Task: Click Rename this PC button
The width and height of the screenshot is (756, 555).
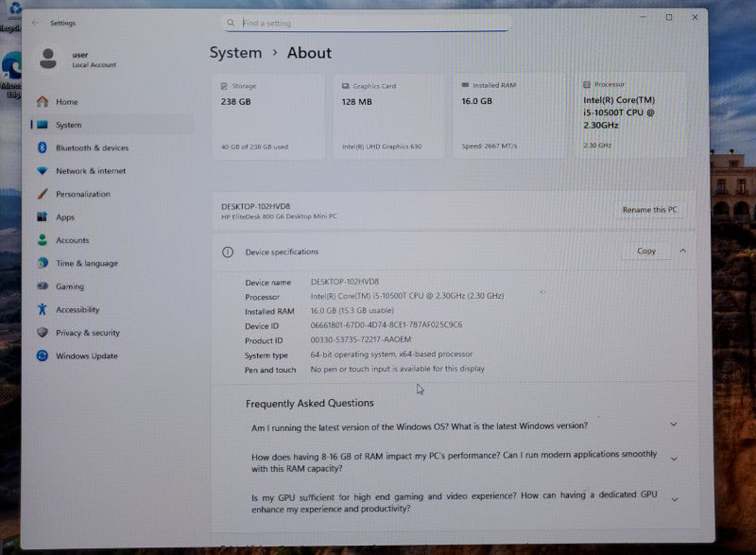Action: 649,210
